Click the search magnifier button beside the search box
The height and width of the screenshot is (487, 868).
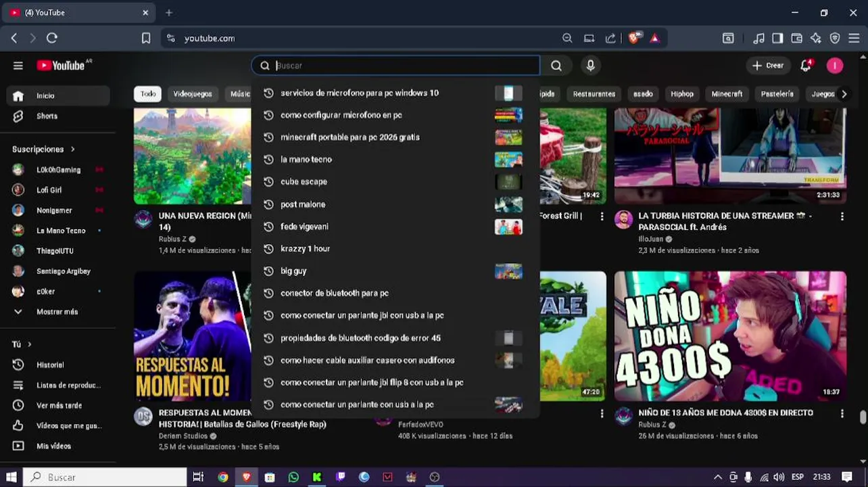[x=556, y=66]
